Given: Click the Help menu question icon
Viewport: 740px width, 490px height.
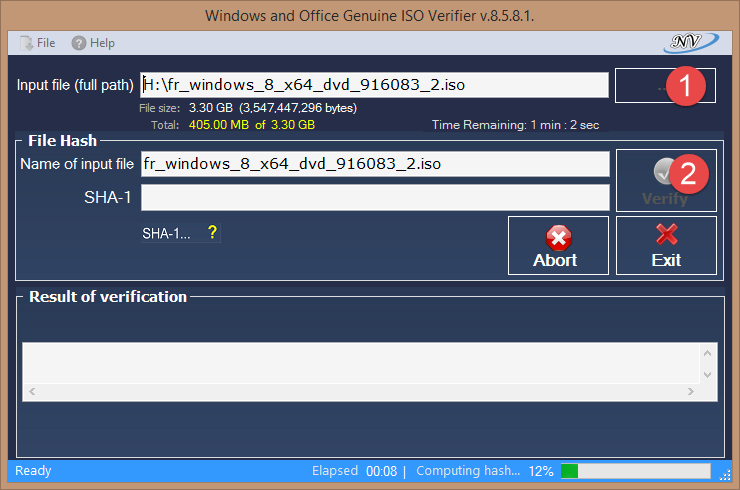Looking at the screenshot, I should (x=78, y=43).
